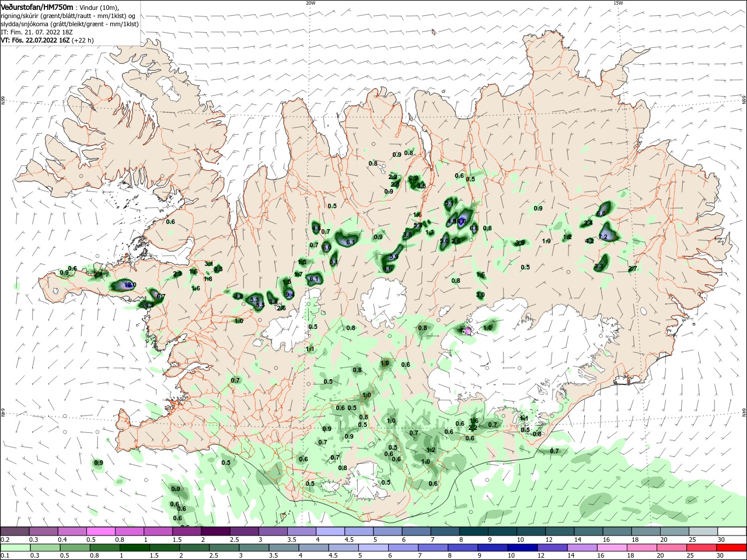The image size is (747, 560).
Task: Click the darkest green 1–1.5 swatch on lower scale
Action: click(x=135, y=548)
